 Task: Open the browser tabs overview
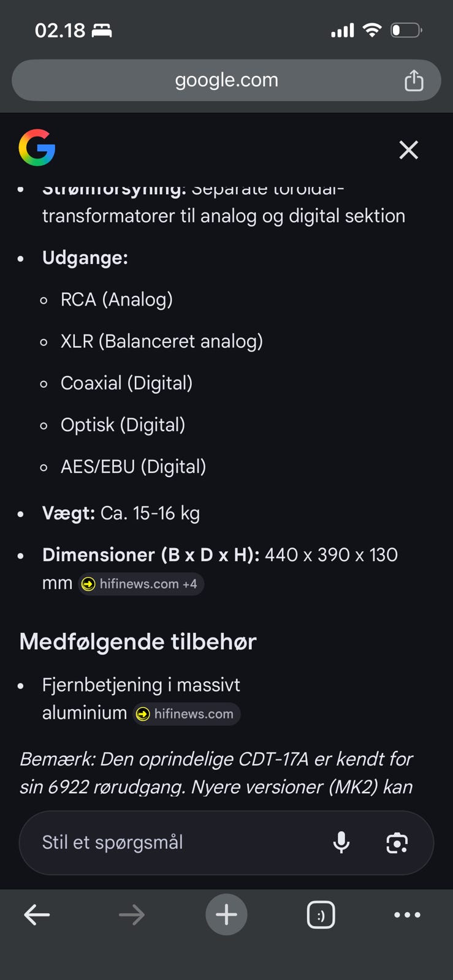(321, 914)
